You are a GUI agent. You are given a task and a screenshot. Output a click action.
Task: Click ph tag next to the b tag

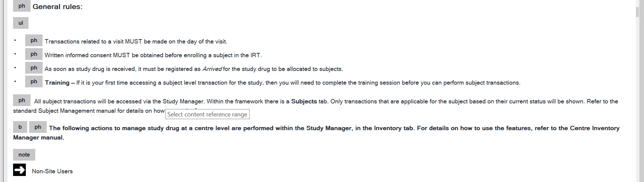pos(38,127)
